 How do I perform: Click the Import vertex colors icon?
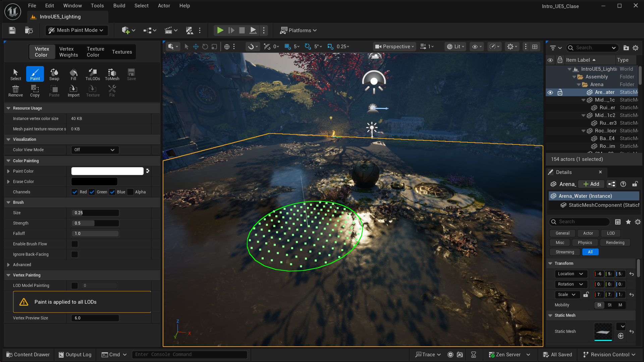73,90
